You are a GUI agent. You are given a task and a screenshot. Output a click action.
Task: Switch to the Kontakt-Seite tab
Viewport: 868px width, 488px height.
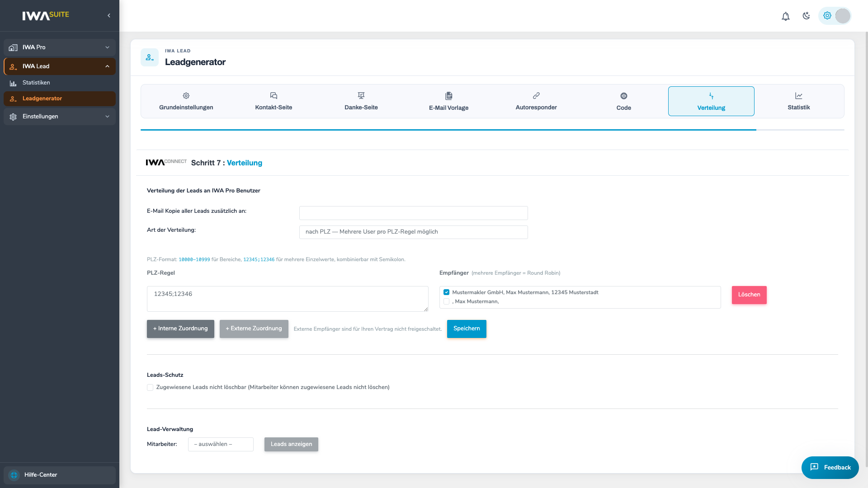274,101
